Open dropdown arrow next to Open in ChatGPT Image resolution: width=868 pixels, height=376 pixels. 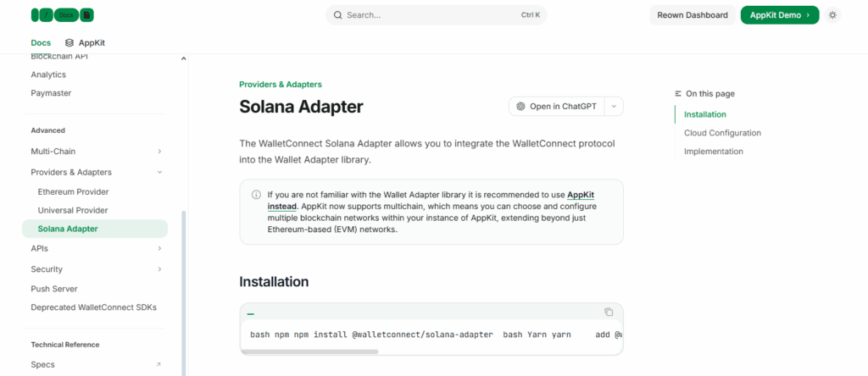tap(614, 107)
